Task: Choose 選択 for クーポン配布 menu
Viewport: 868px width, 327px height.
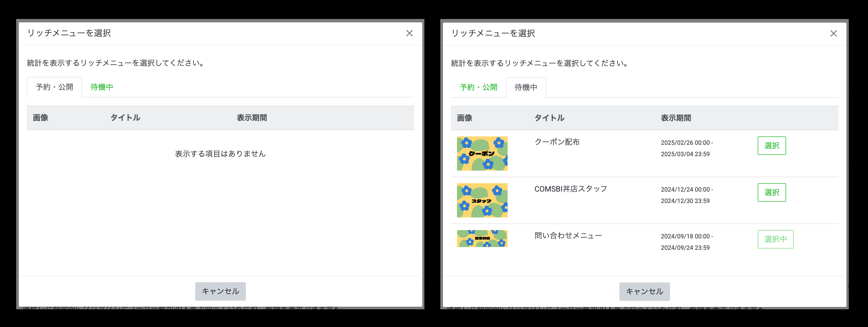Action: (x=771, y=146)
